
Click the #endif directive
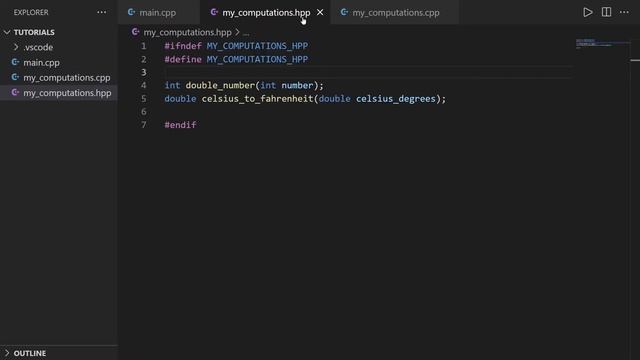180,125
